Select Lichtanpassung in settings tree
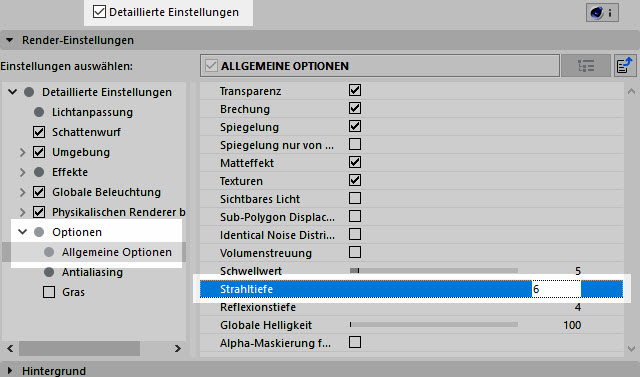Image resolution: width=640 pixels, height=377 pixels. pyautogui.click(x=92, y=112)
